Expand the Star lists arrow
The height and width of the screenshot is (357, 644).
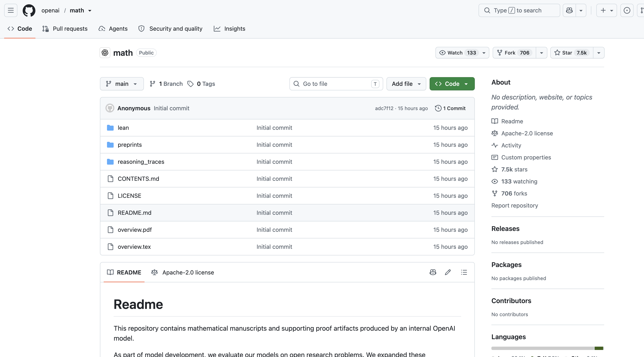[599, 53]
